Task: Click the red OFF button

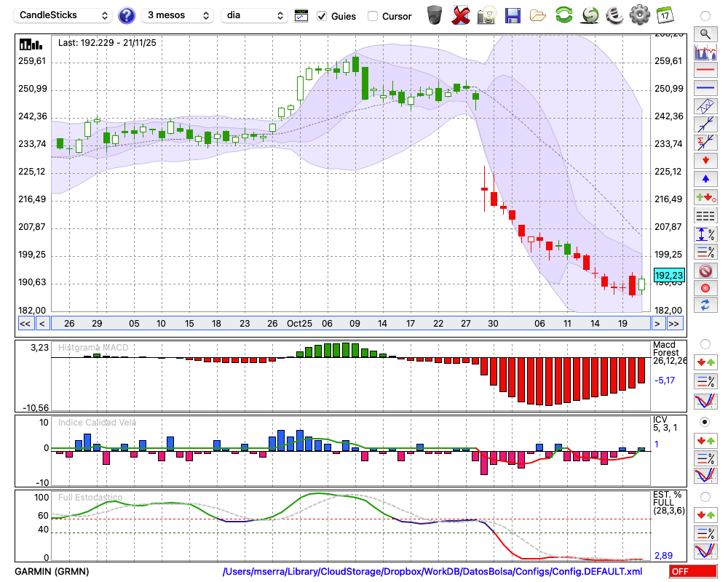Action: [692, 572]
